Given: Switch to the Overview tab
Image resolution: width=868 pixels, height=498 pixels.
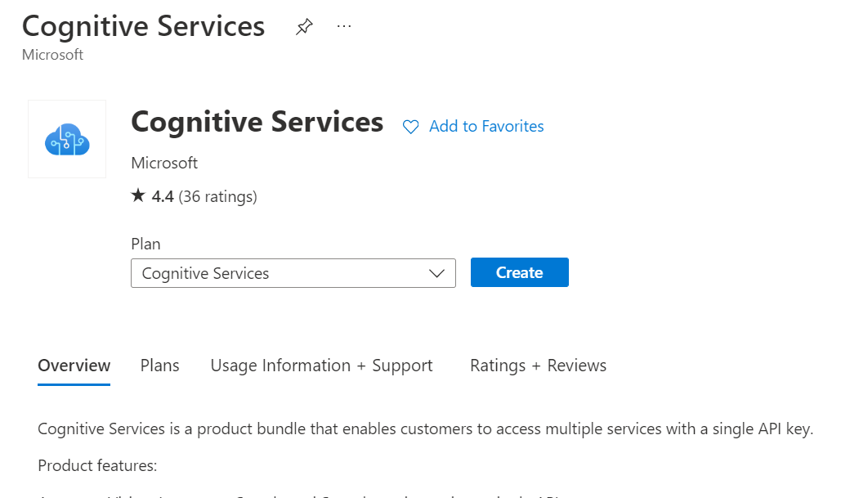Looking at the screenshot, I should [x=74, y=366].
